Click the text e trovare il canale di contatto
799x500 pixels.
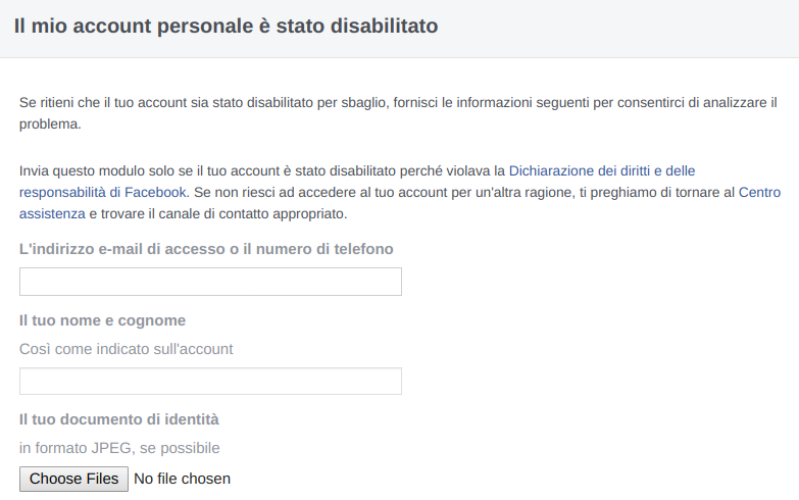[x=218, y=214]
